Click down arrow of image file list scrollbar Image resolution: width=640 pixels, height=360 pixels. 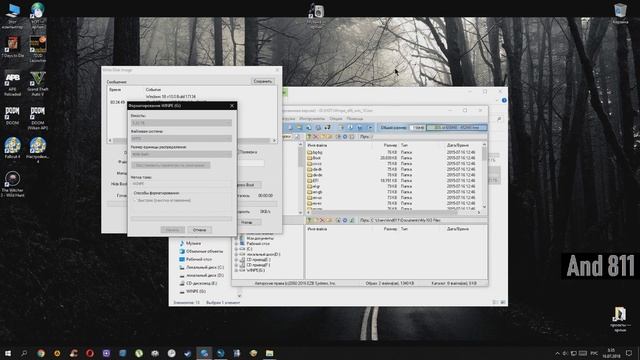click(484, 207)
